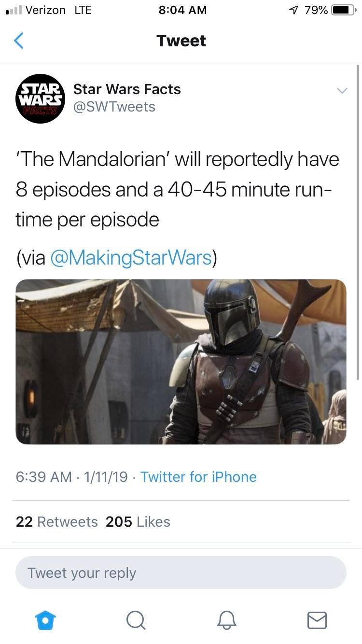The width and height of the screenshot is (362, 644).
Task: Select the Search magnifier icon
Action: (x=136, y=621)
